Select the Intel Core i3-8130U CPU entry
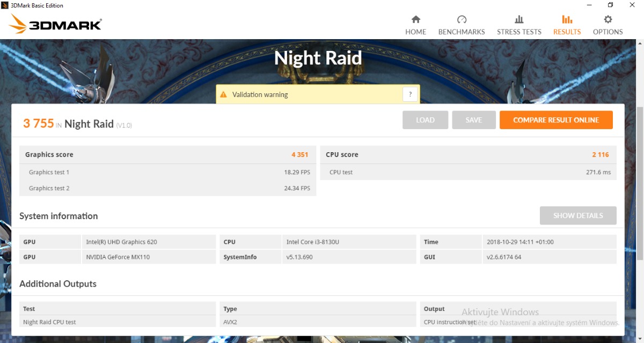This screenshot has width=644, height=343. (312, 242)
